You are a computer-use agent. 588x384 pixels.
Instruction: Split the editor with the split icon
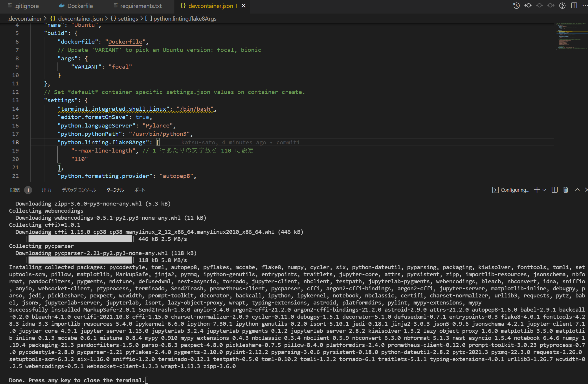coord(574,6)
